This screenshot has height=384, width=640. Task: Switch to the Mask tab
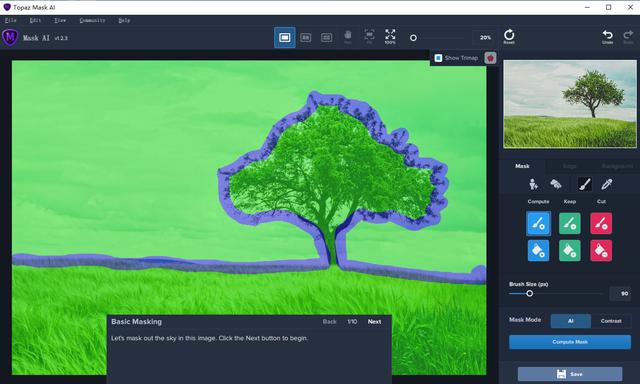coord(522,166)
